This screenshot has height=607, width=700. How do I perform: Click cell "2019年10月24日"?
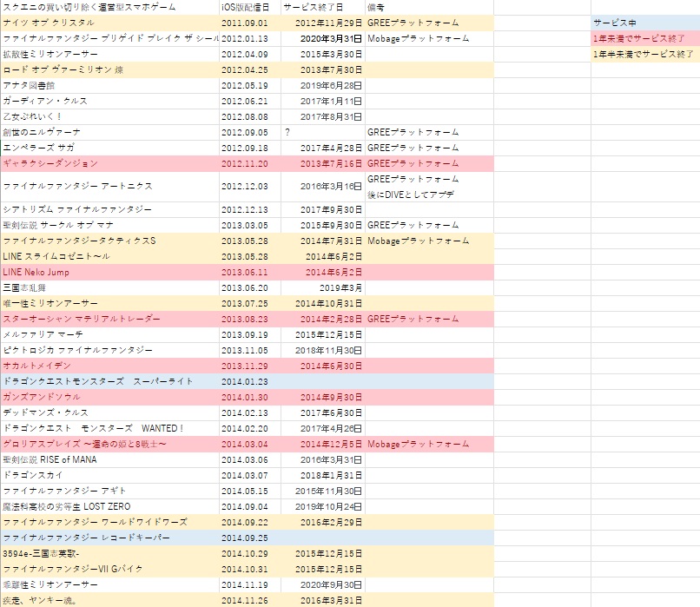pyautogui.click(x=323, y=506)
